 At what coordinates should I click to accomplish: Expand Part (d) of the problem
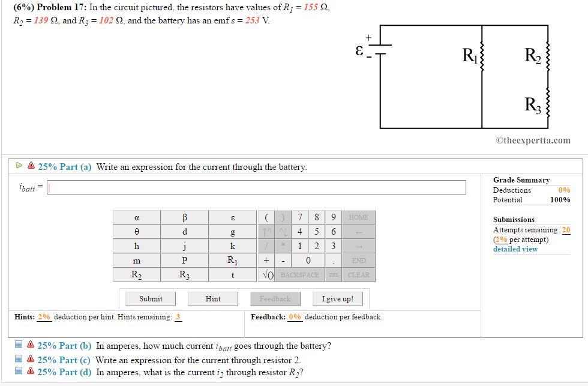pos(64,372)
